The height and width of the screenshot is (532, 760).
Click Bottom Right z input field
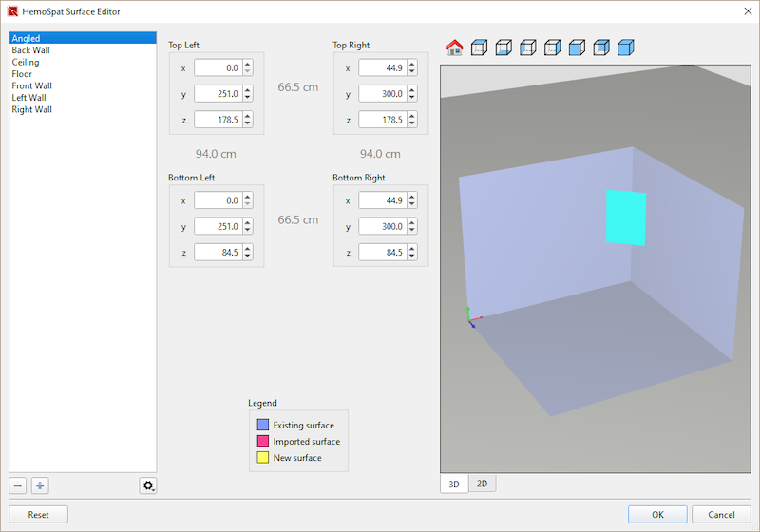[383, 253]
